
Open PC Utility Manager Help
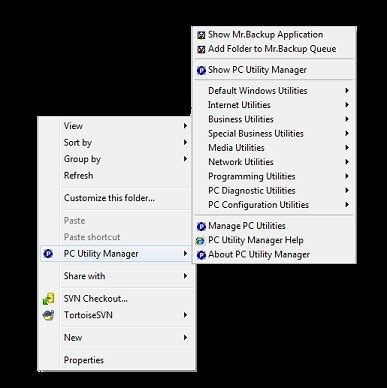(x=274, y=240)
